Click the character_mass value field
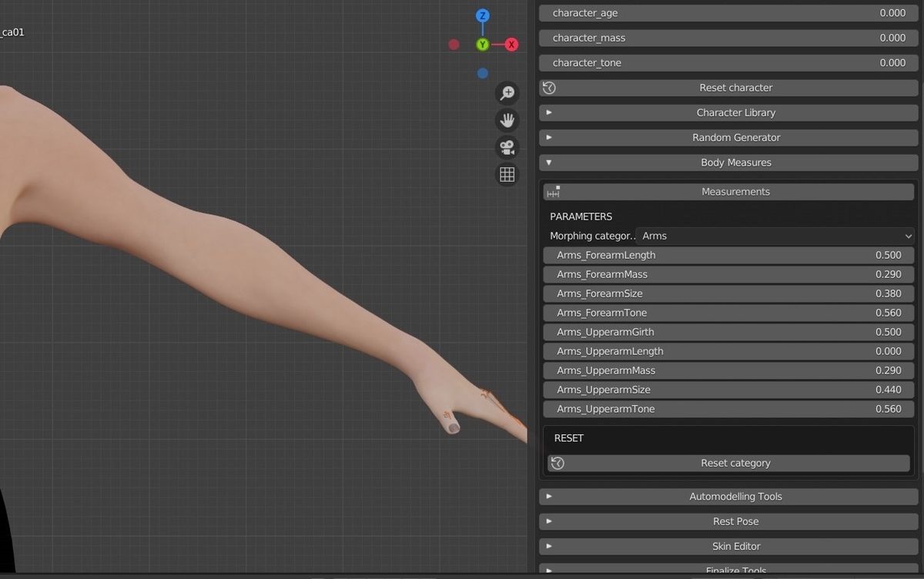The height and width of the screenshot is (579, 924). pyautogui.click(x=728, y=38)
